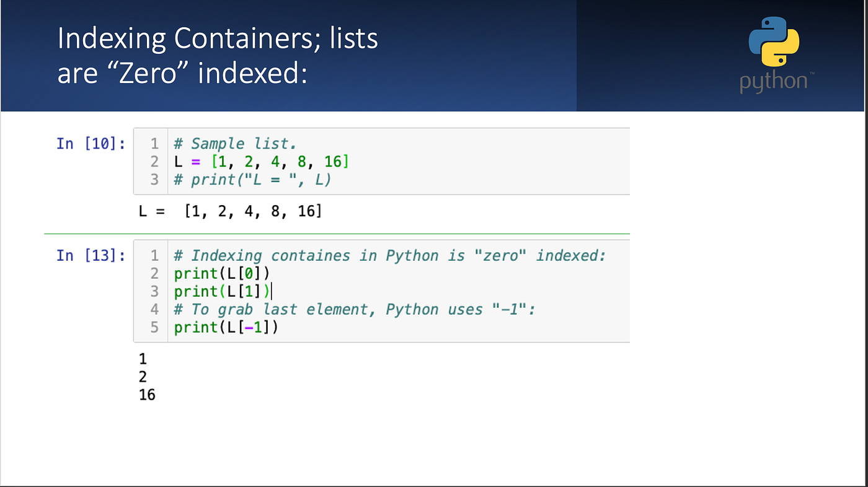Click the output value 2 below cell 13
This screenshot has height=487, width=868.
tap(143, 377)
